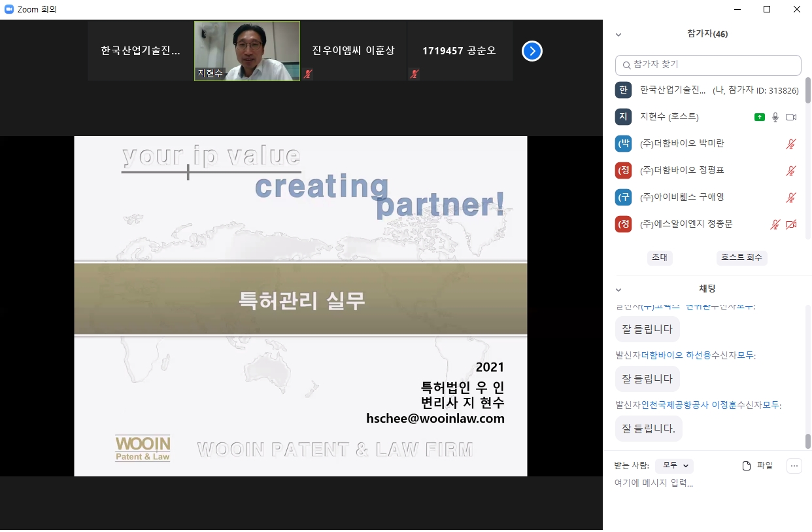Viewport: 812px width, 532px height.
Task: Click the microphone icon in 지현수's row
Action: pos(775,117)
